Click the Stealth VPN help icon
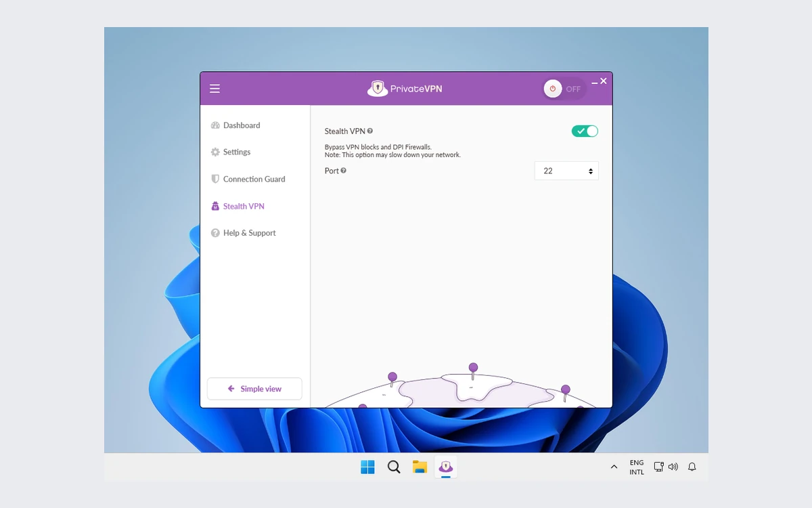 pos(370,131)
